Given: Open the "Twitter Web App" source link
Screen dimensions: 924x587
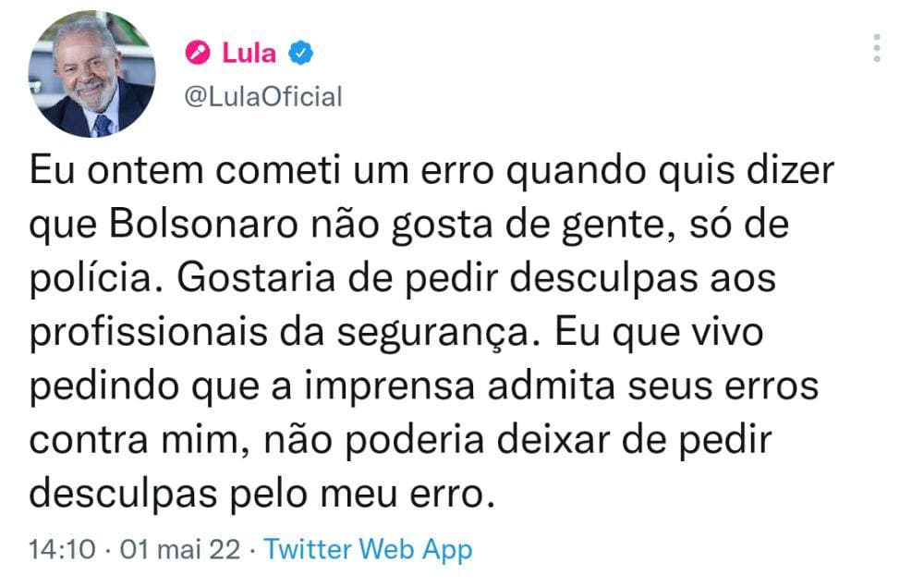Looking at the screenshot, I should tap(369, 550).
